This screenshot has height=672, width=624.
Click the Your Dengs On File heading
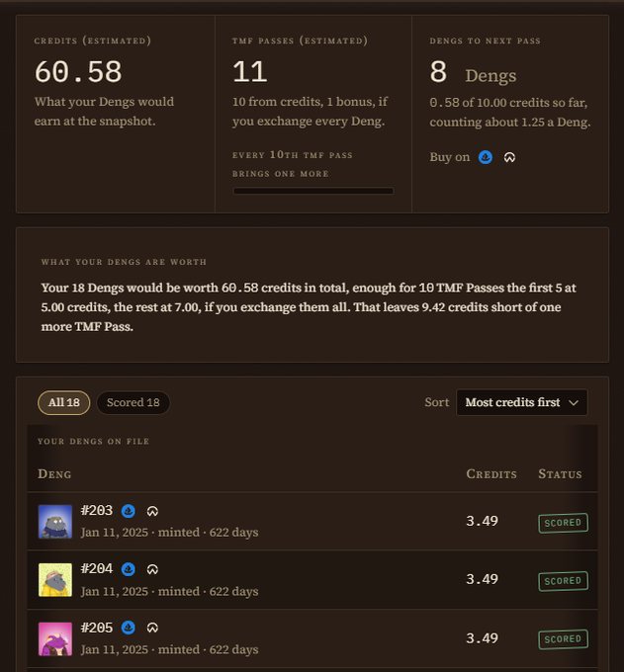click(x=94, y=442)
